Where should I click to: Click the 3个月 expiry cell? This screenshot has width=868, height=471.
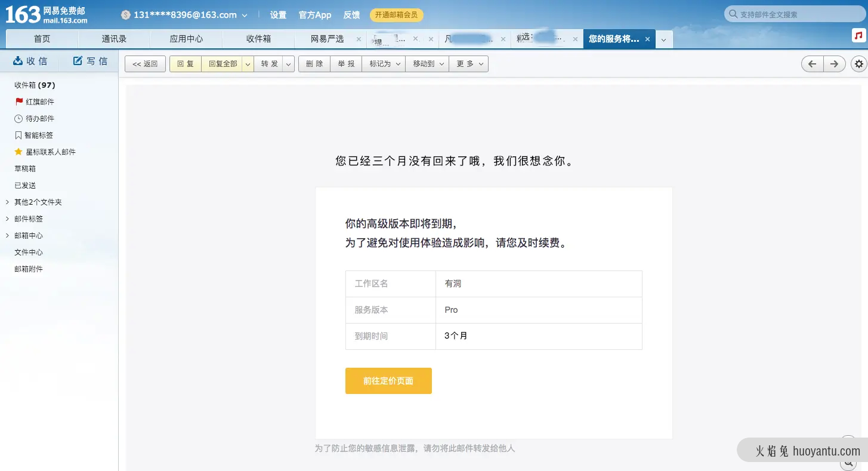(x=539, y=336)
